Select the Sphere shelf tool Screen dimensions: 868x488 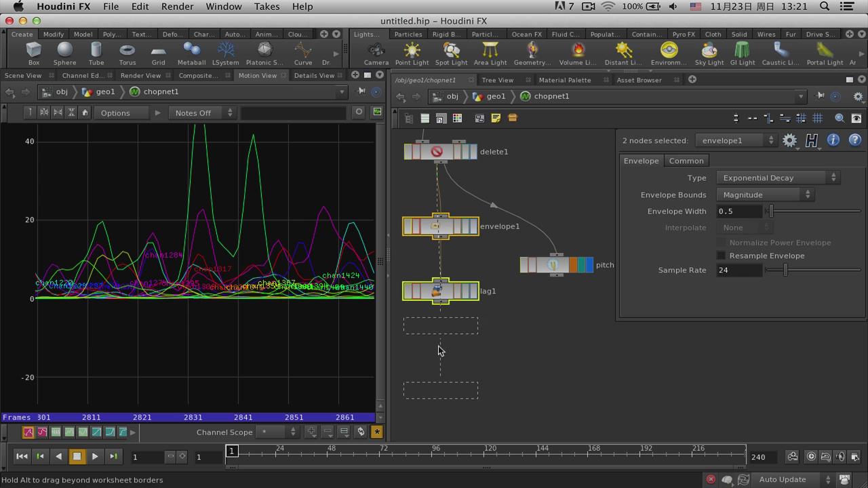(64, 54)
